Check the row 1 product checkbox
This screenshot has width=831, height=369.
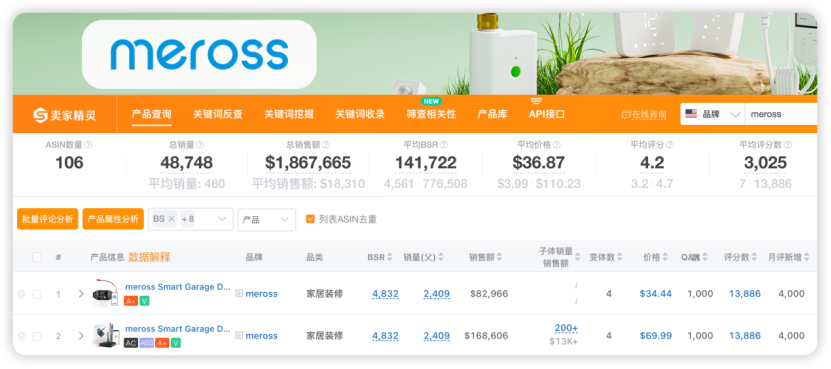tap(37, 294)
